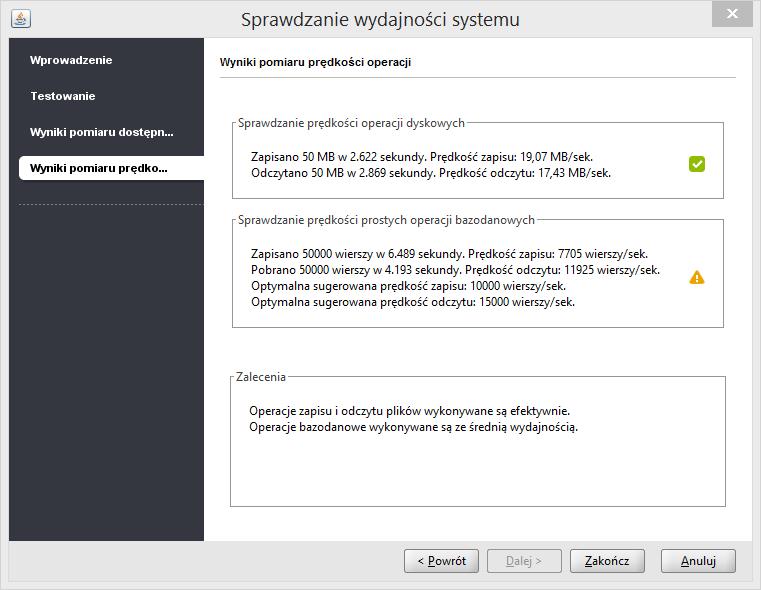Close the Sprawdzanie wydajności systemu window

click(732, 14)
